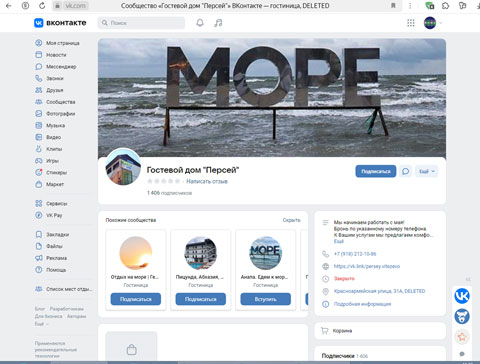
Task: Click the star rating row
Action: tap(164, 181)
